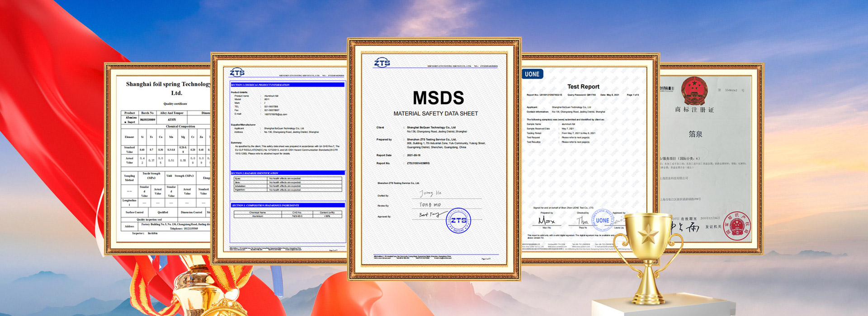868x316 pixels.
Task: Click the "Test Report" heading
Action: point(583,87)
